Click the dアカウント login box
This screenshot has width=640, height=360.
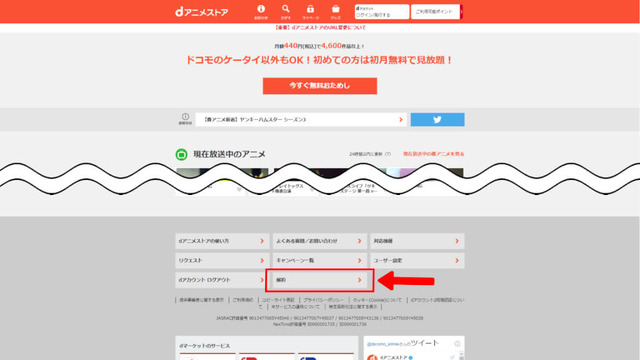(382, 11)
